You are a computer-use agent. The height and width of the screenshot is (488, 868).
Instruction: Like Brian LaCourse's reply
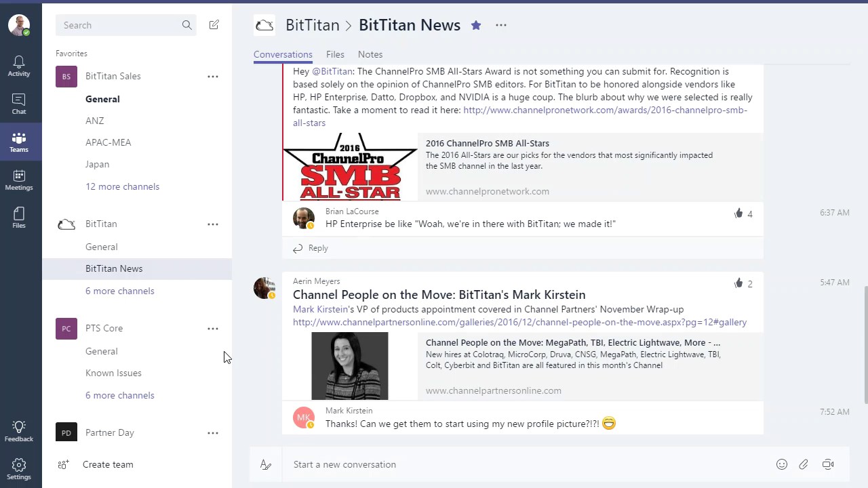click(738, 213)
